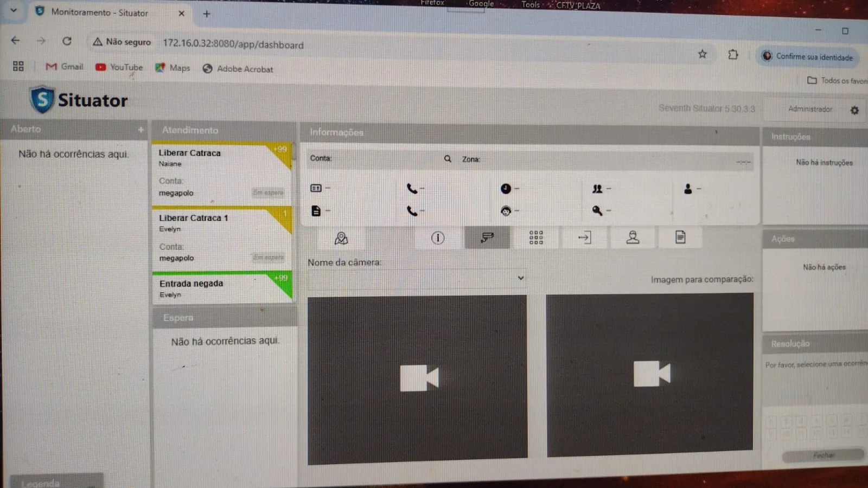Click Confirme sua identidade button

(x=808, y=56)
